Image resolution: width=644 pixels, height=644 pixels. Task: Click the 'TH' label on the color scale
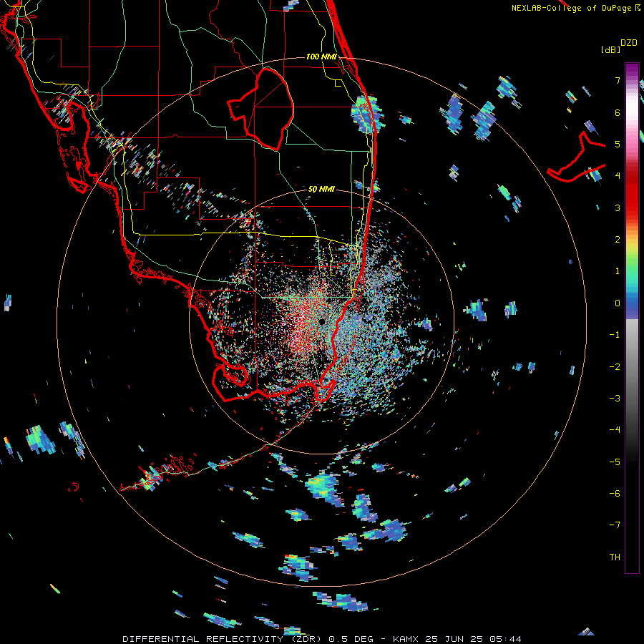[x=615, y=557]
